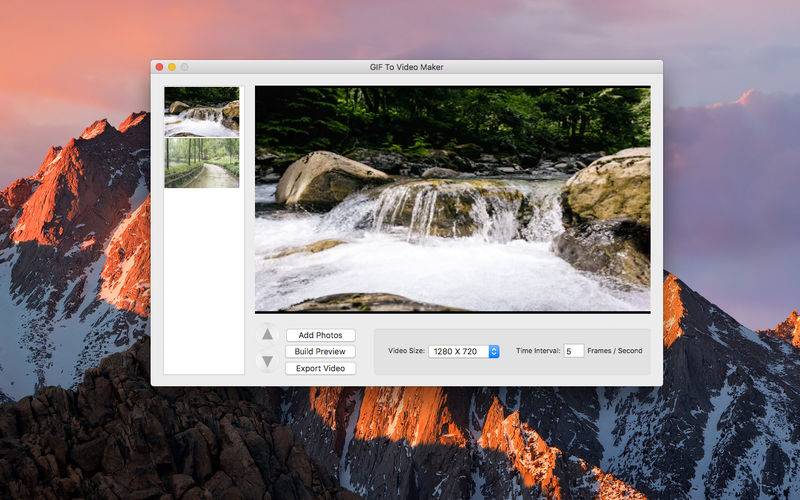
Task: Click the black progress bar below the preview
Action: click(452, 313)
